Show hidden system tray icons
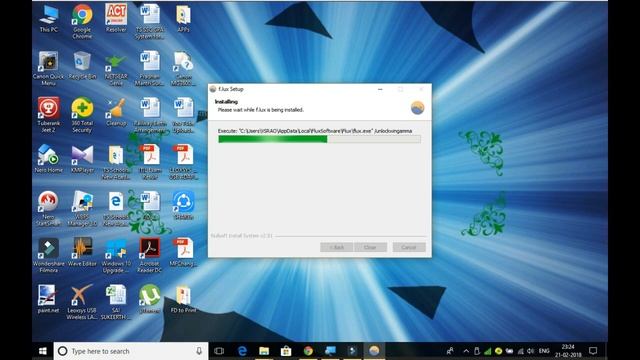The image size is (640, 360). click(466, 351)
